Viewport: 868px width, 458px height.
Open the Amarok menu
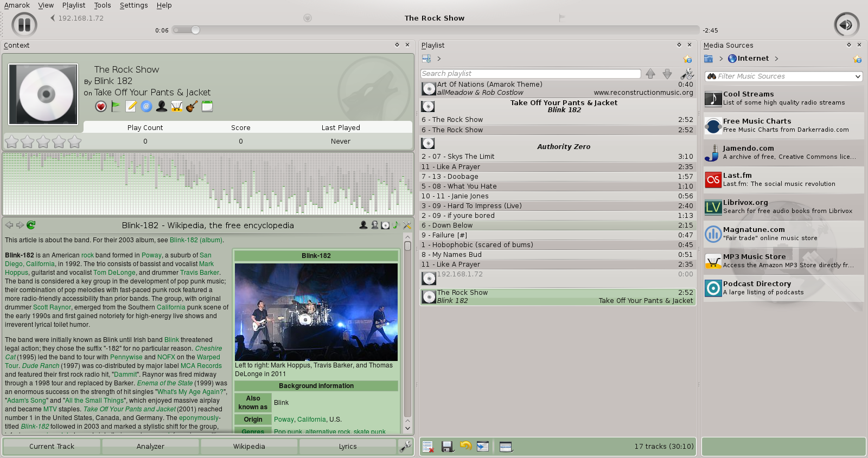(x=17, y=5)
